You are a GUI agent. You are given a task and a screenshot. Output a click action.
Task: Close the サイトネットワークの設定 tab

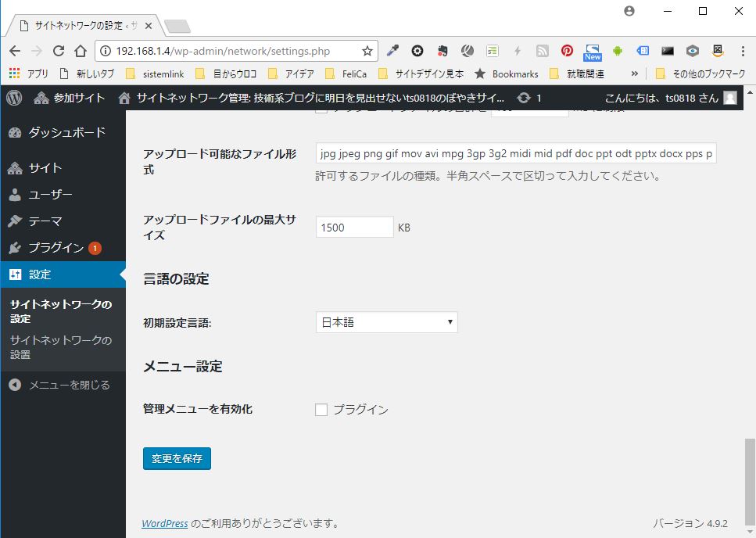click(x=149, y=26)
